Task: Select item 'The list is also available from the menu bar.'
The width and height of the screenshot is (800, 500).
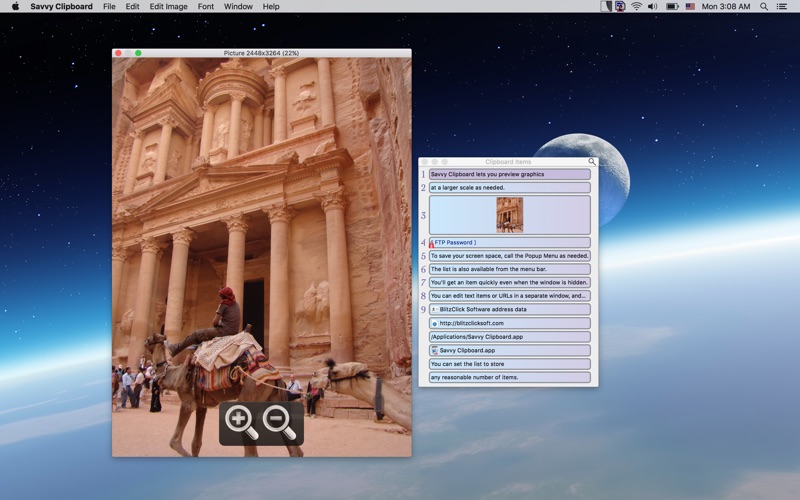Action: 510,269
